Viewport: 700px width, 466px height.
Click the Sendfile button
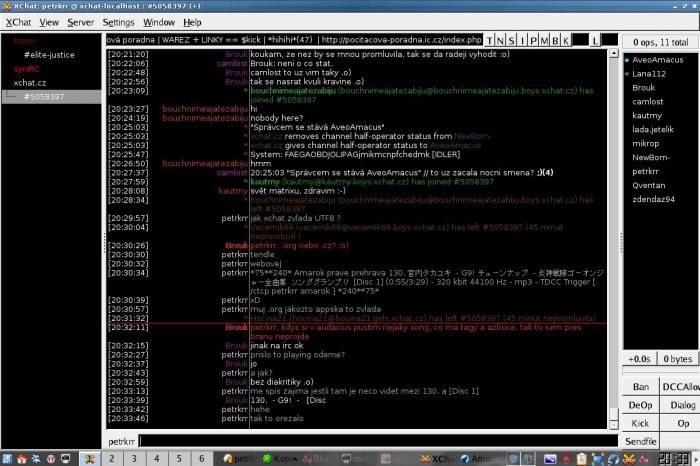[641, 441]
